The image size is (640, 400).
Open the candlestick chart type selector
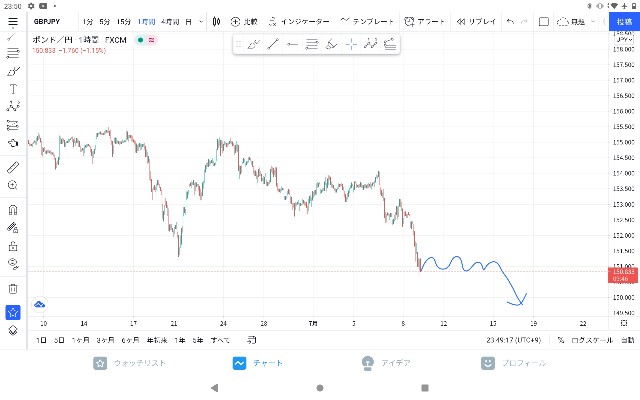point(216,22)
